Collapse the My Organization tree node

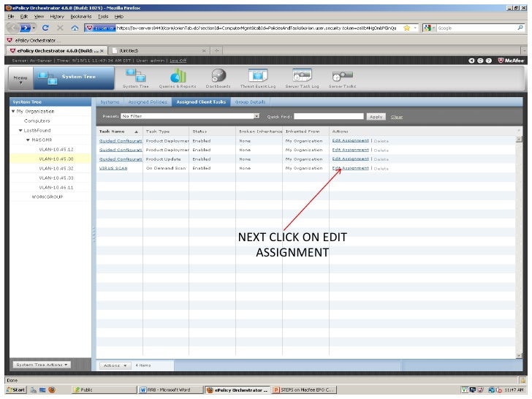click(x=13, y=111)
